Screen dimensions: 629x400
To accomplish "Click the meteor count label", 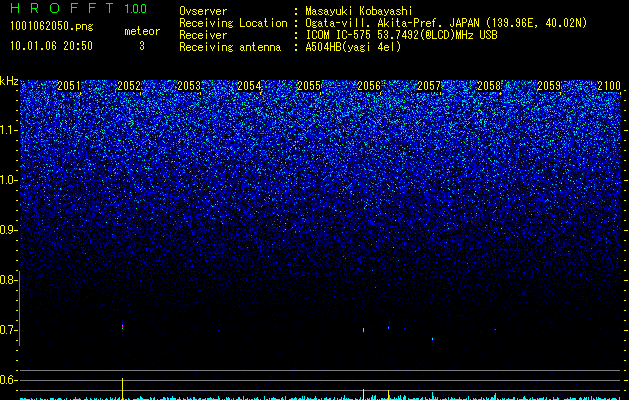I will (x=142, y=31).
